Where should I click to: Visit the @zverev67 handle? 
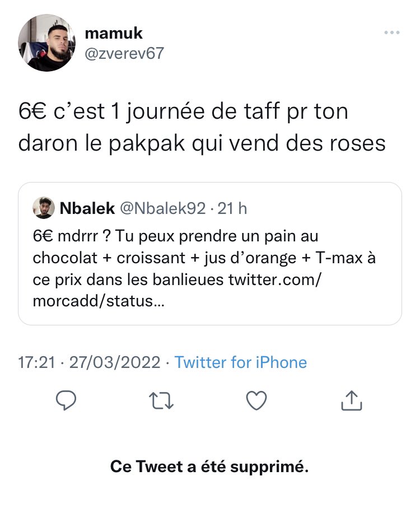pos(124,53)
